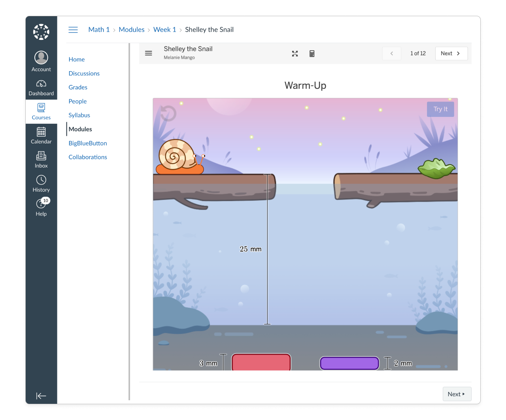Viewport: 506px width, 420px height.
Task: Click the Melanie Mango author name
Action: [179, 57]
